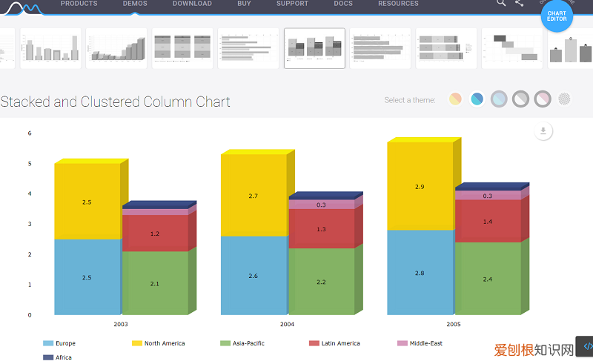Open the Products menu
The width and height of the screenshot is (593, 364).
[x=79, y=4]
